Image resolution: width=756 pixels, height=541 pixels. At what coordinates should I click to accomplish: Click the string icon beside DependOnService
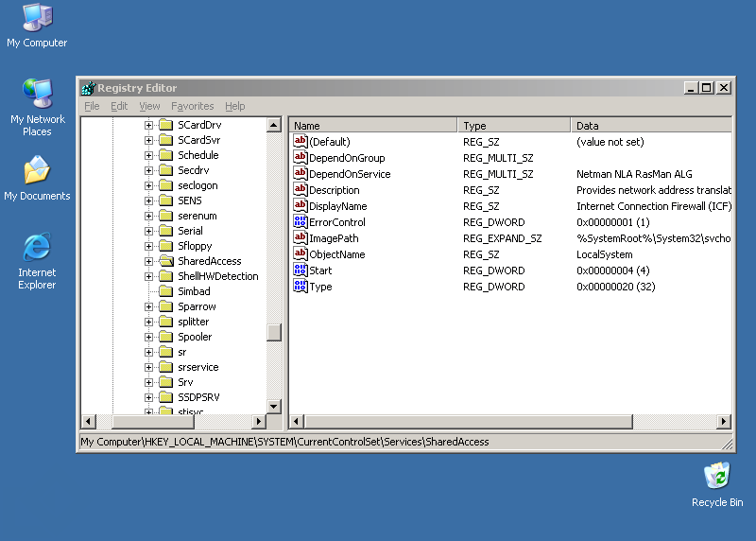[300, 173]
